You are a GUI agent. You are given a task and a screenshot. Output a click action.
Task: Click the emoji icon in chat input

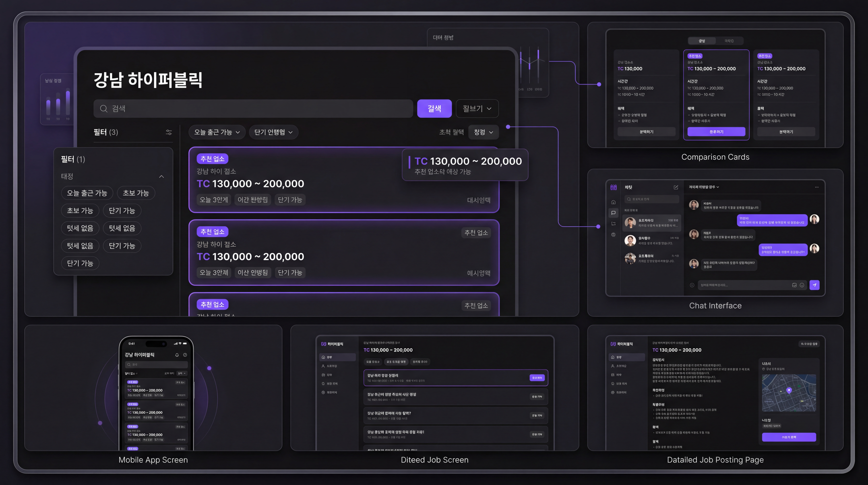(802, 285)
